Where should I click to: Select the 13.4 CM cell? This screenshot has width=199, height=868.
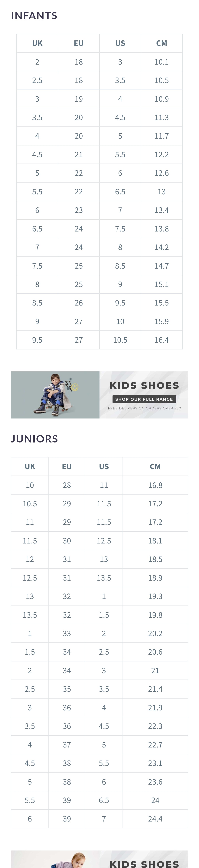pos(161,210)
